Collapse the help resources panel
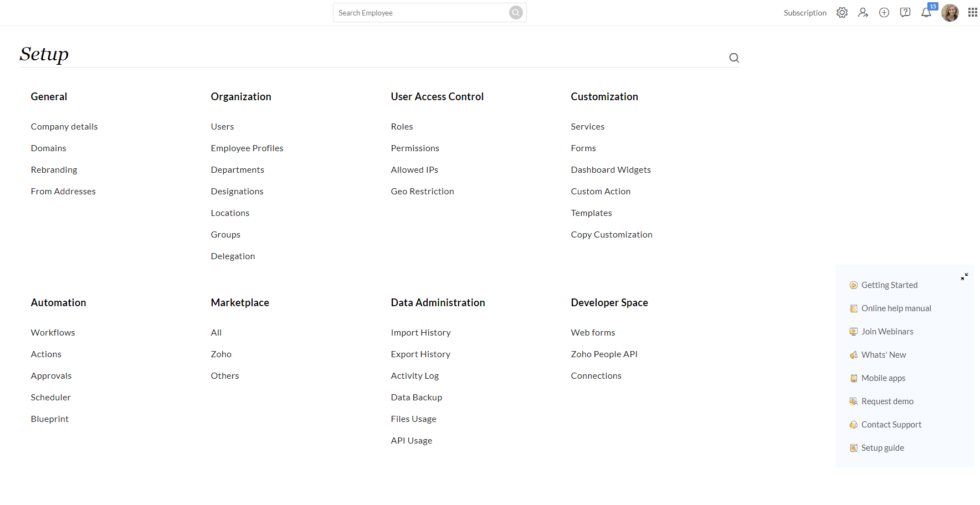 point(964,276)
